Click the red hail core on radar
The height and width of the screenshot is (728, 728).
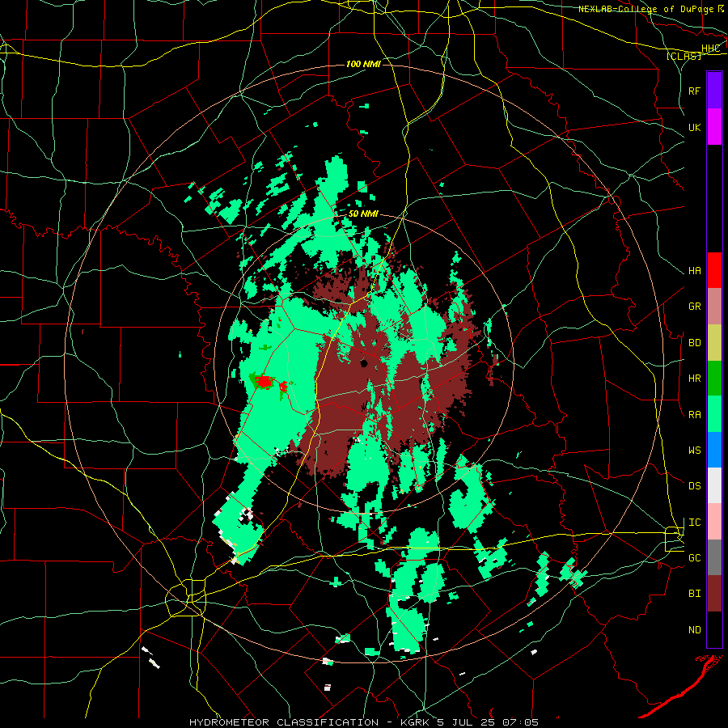[x=265, y=382]
